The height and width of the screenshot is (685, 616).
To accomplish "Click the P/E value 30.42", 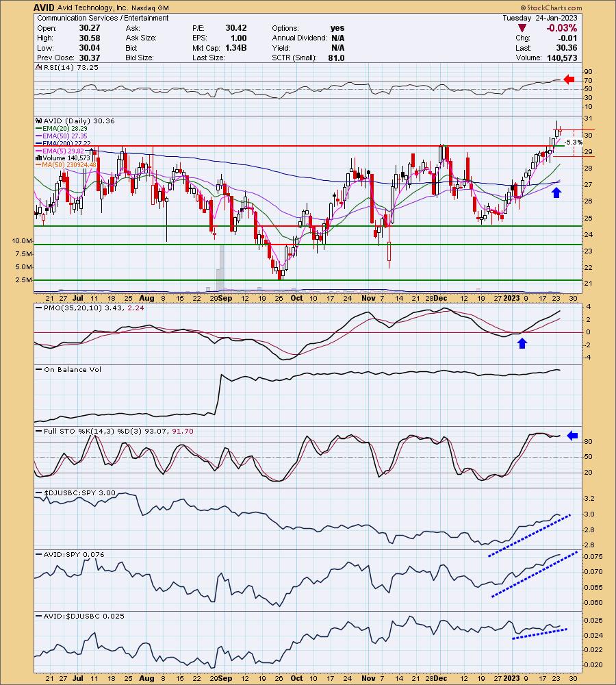I will click(x=236, y=28).
